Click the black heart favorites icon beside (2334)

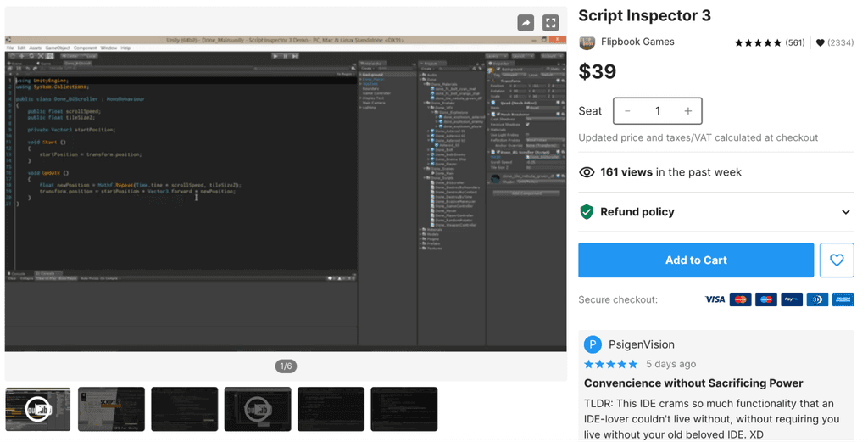point(821,42)
